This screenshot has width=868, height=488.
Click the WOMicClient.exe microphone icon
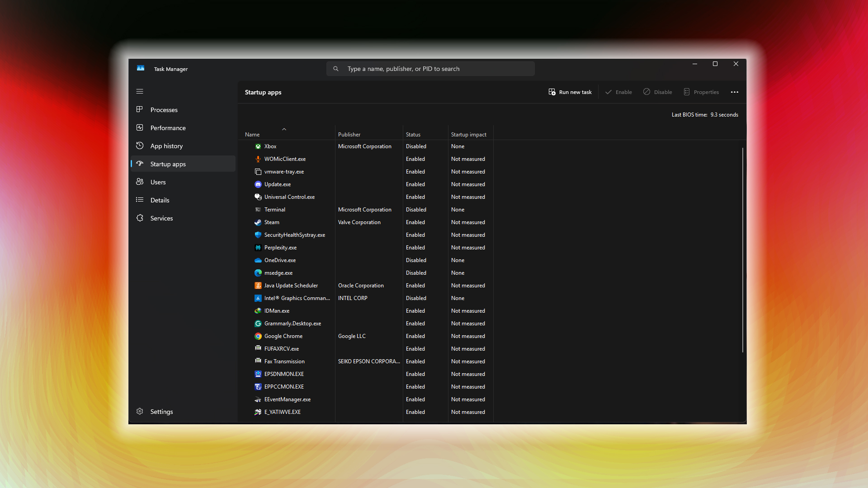[258, 159]
